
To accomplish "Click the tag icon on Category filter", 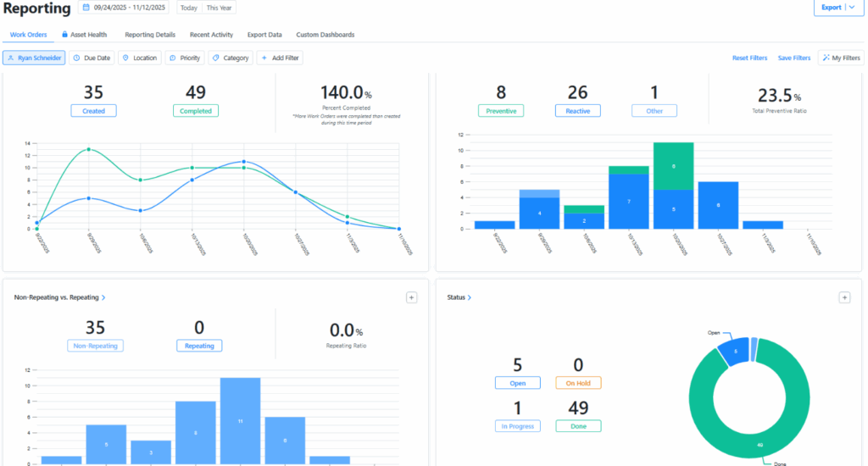I will (x=216, y=58).
